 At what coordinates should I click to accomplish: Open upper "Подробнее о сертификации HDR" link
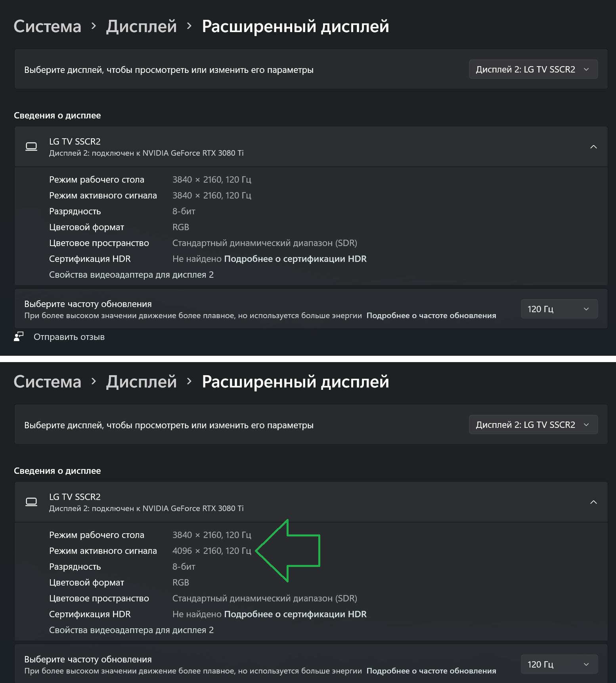point(295,259)
